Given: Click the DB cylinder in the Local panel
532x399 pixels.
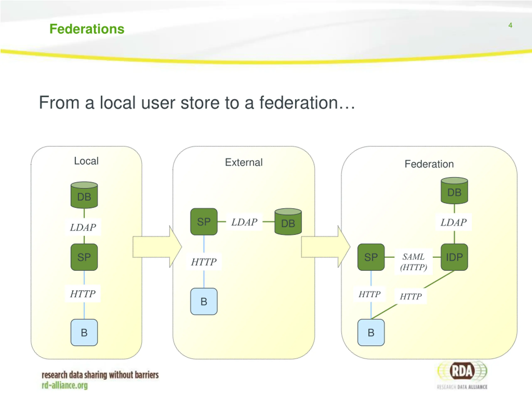Looking at the screenshot, I should (84, 195).
